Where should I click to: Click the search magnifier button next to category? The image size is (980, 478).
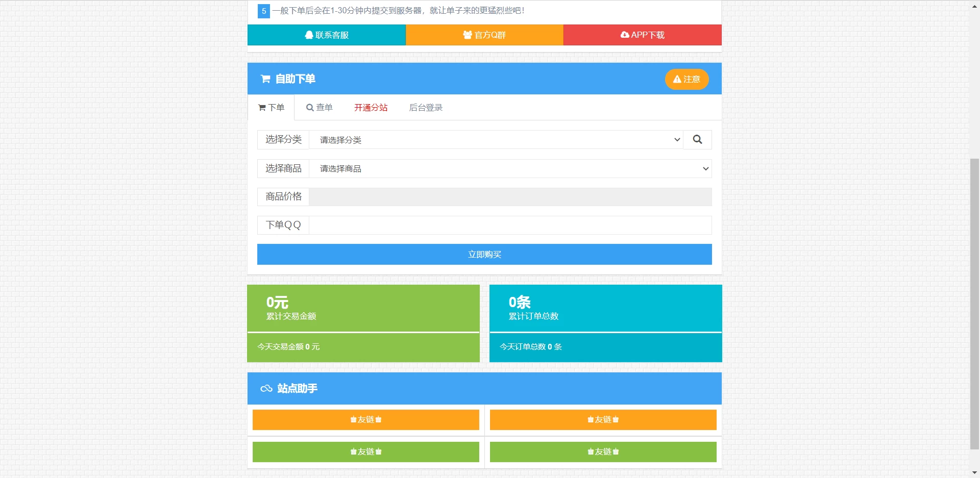pyautogui.click(x=697, y=140)
